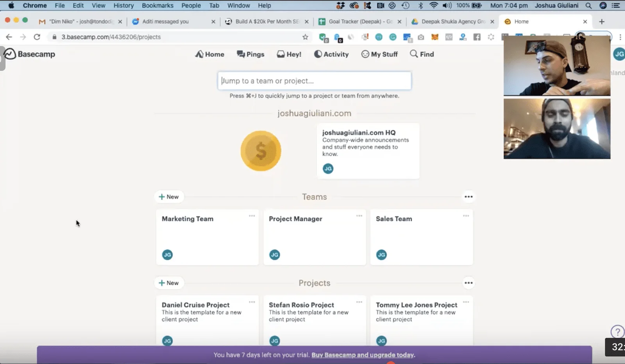Viewport: 625px width, 364px height.
Task: Open Pings in Basecamp navigation
Action: coord(250,54)
